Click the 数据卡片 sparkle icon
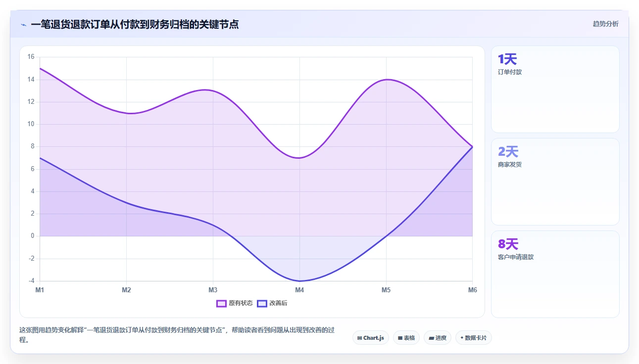 pos(462,338)
